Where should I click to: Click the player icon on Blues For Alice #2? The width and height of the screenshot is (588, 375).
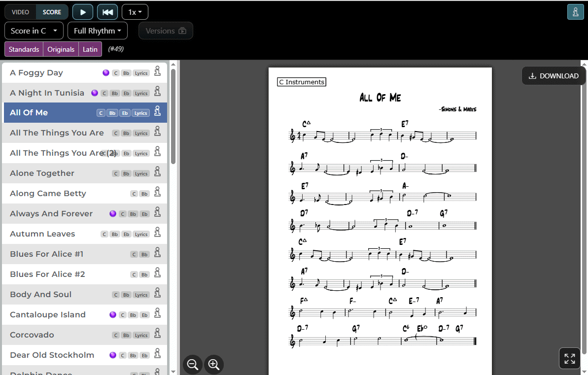158,273
